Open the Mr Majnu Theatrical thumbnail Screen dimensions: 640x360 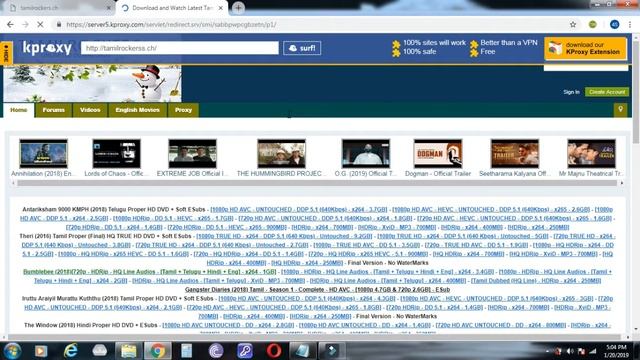tap(591, 153)
